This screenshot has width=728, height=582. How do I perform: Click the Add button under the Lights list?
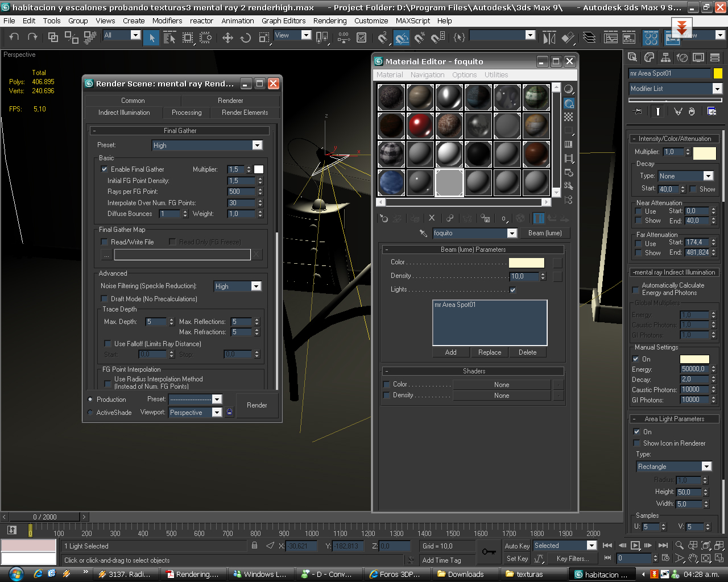point(450,352)
